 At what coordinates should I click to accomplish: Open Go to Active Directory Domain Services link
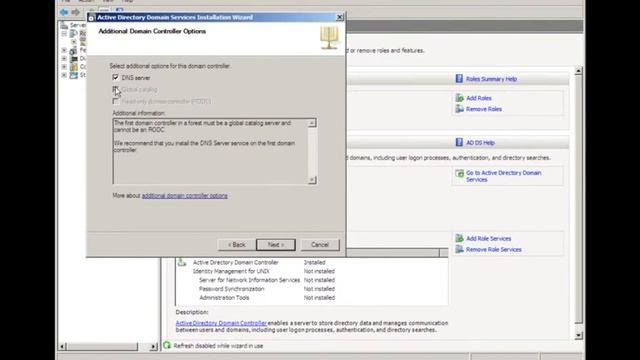point(504,176)
